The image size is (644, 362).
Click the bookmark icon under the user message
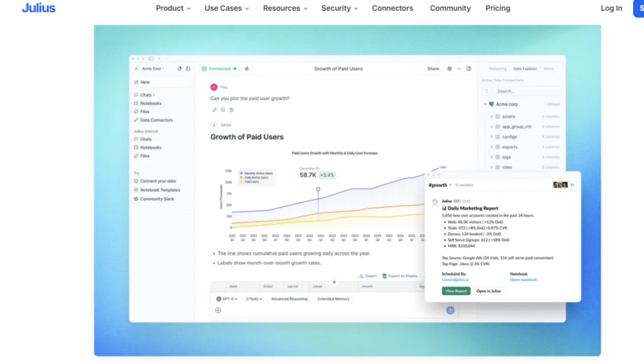tap(223, 110)
